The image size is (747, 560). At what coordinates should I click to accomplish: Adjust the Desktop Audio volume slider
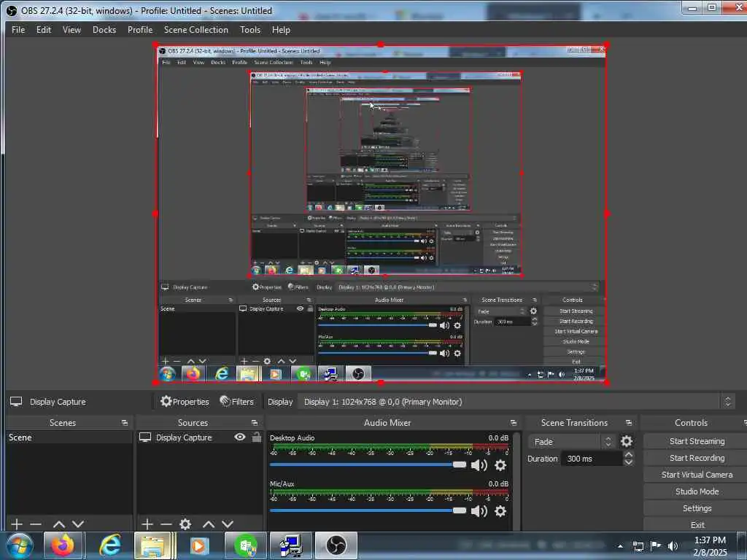[x=368, y=464]
